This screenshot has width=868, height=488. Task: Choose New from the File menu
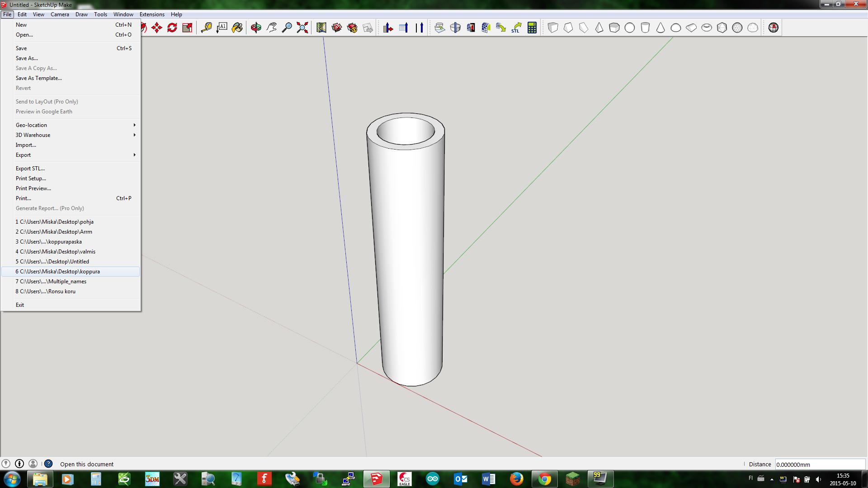coord(71,25)
